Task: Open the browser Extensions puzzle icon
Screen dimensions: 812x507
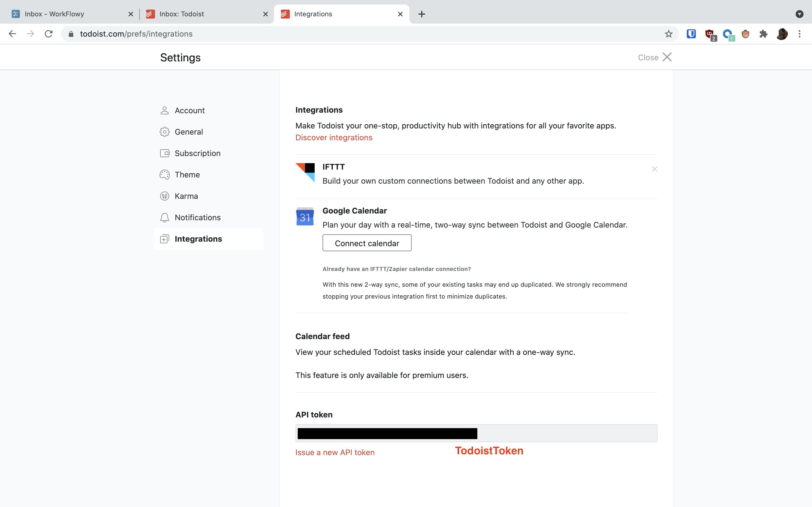Action: point(763,34)
